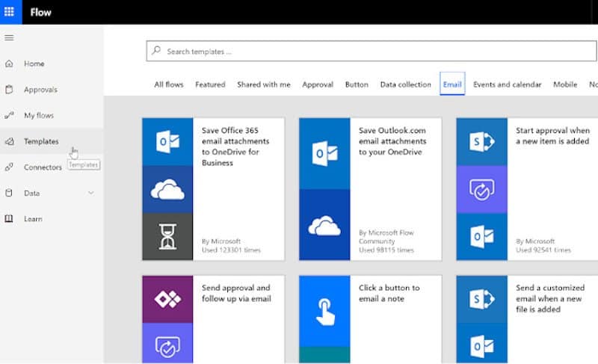Select the Featured tab
This screenshot has width=598, height=364.
pos(210,84)
